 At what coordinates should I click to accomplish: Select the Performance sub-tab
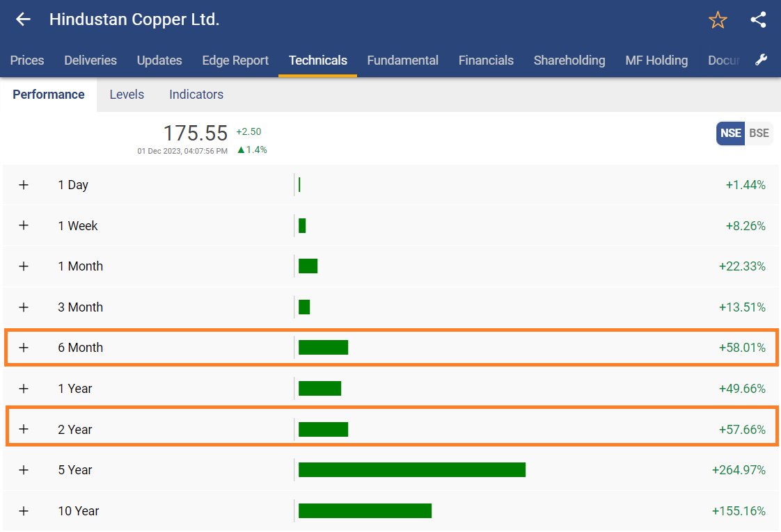(48, 95)
